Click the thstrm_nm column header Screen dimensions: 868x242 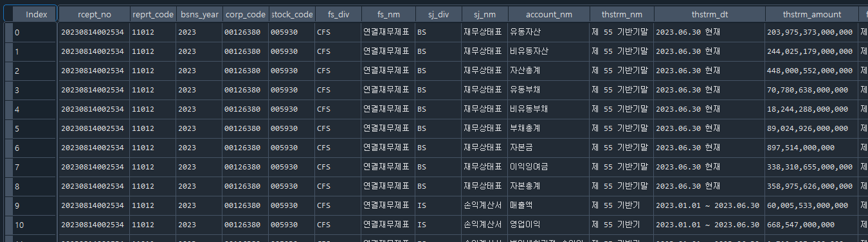[x=622, y=14]
